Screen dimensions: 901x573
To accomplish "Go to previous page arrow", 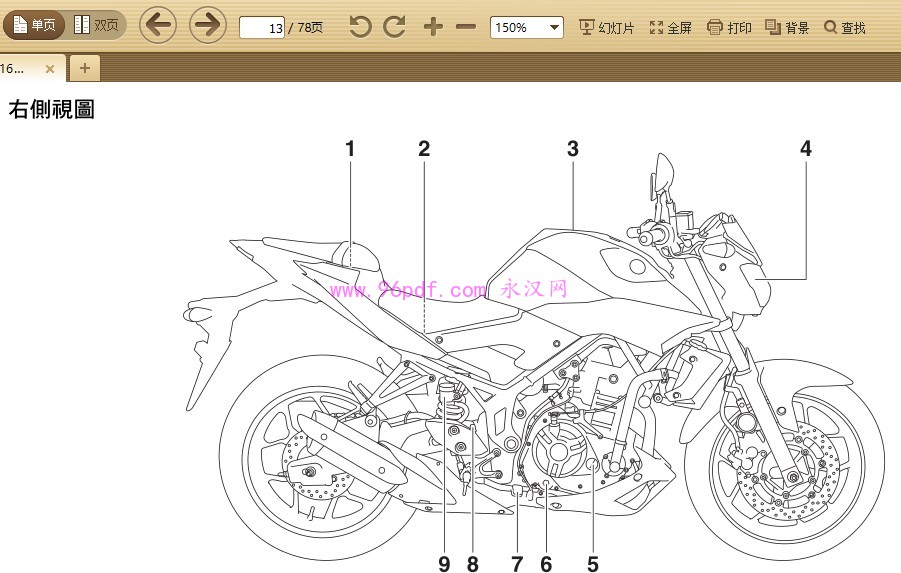I will point(158,25).
